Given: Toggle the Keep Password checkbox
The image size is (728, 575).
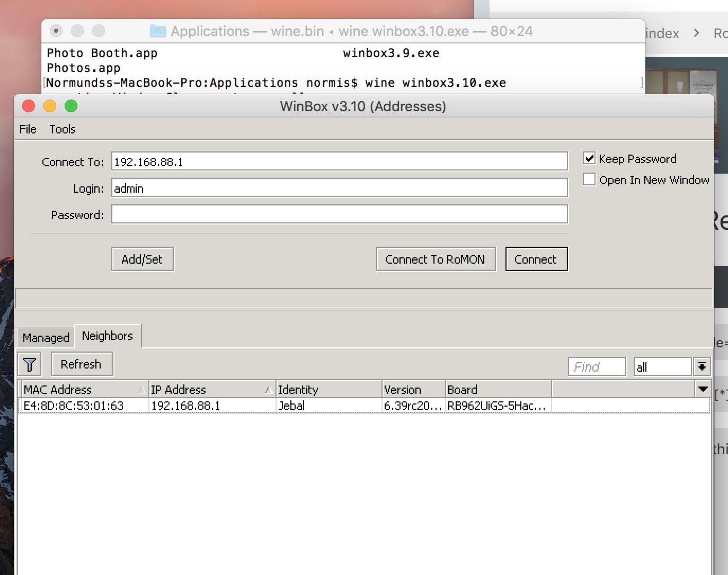Looking at the screenshot, I should [589, 158].
